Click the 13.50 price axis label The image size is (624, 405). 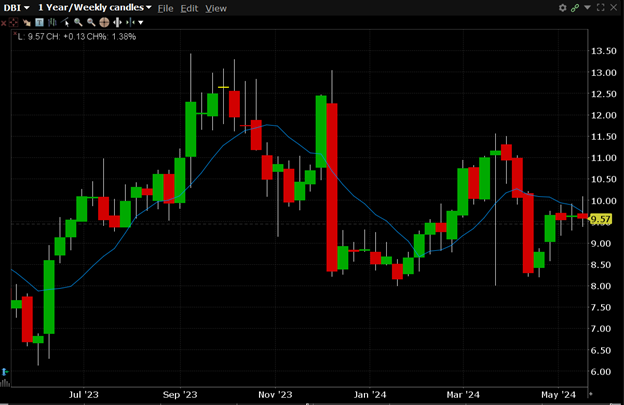603,51
